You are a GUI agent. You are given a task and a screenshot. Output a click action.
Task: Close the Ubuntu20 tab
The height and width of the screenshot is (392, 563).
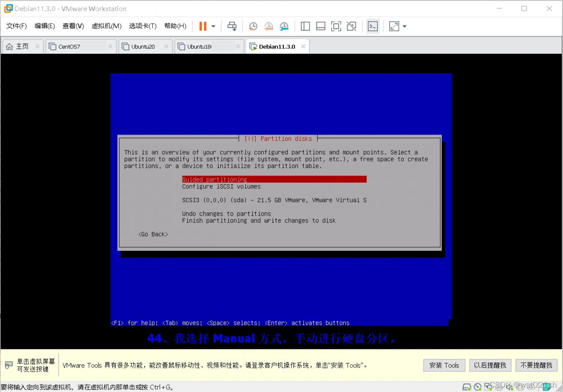click(166, 46)
